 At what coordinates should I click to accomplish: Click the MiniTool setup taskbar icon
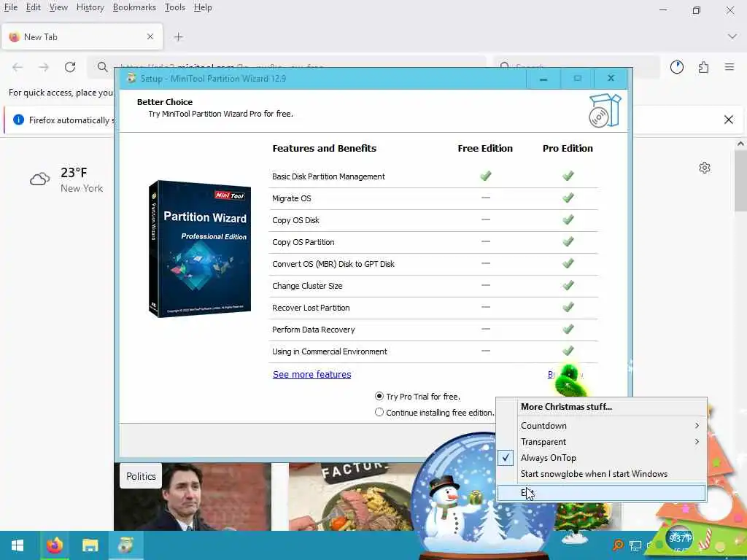tap(125, 545)
